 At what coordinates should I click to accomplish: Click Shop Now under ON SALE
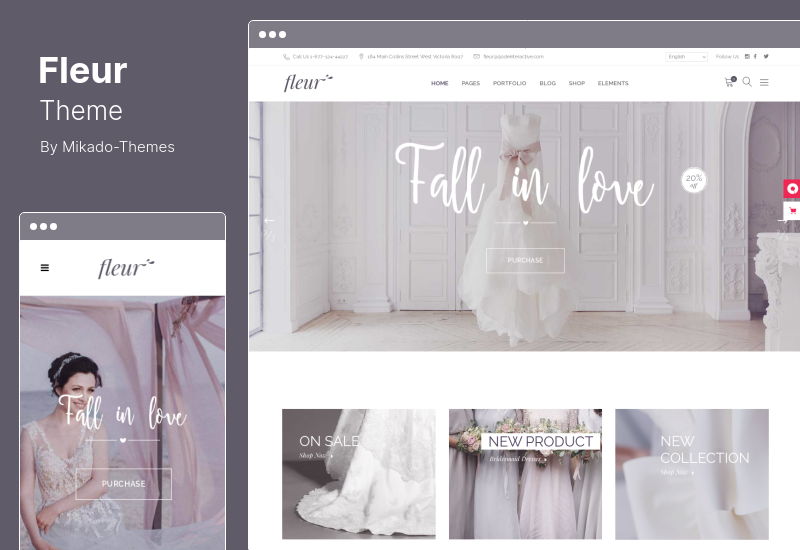(315, 455)
